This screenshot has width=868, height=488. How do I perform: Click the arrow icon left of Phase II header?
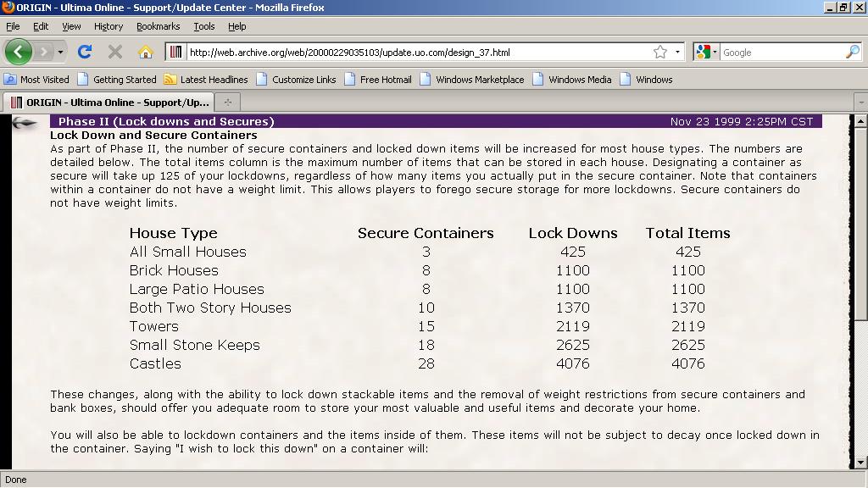(25, 123)
